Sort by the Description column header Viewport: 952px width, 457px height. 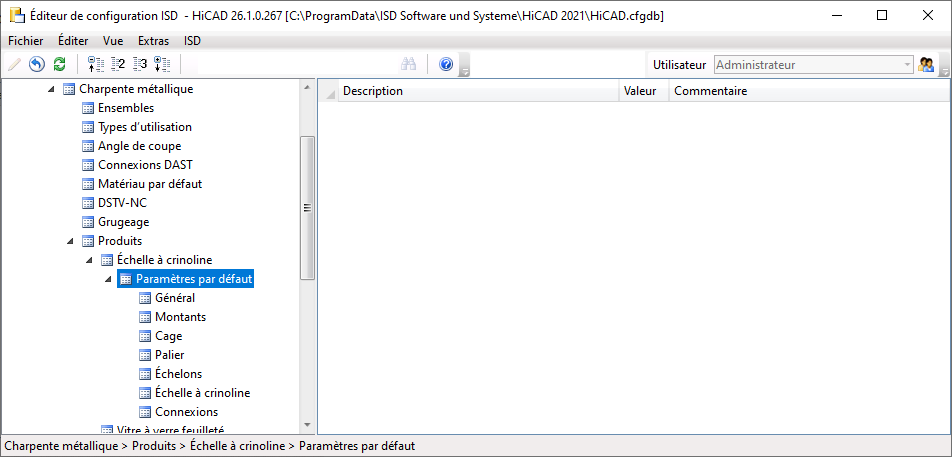point(478,91)
